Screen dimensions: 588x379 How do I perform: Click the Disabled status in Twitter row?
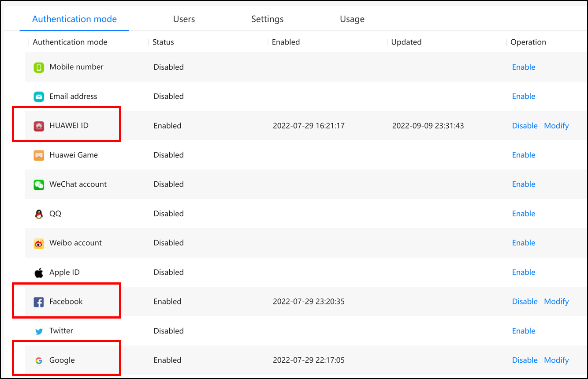click(x=168, y=331)
